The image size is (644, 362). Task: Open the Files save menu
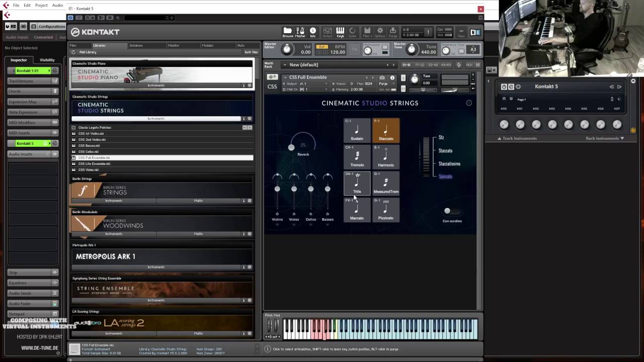pyautogui.click(x=367, y=32)
